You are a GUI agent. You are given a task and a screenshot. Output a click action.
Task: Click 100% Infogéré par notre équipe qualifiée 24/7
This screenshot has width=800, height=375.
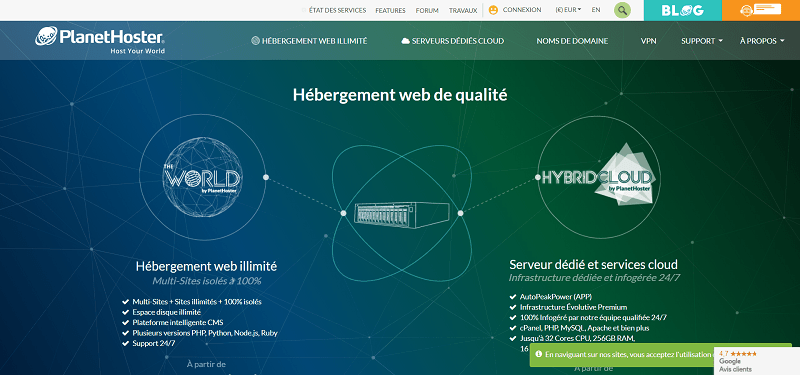coord(593,317)
